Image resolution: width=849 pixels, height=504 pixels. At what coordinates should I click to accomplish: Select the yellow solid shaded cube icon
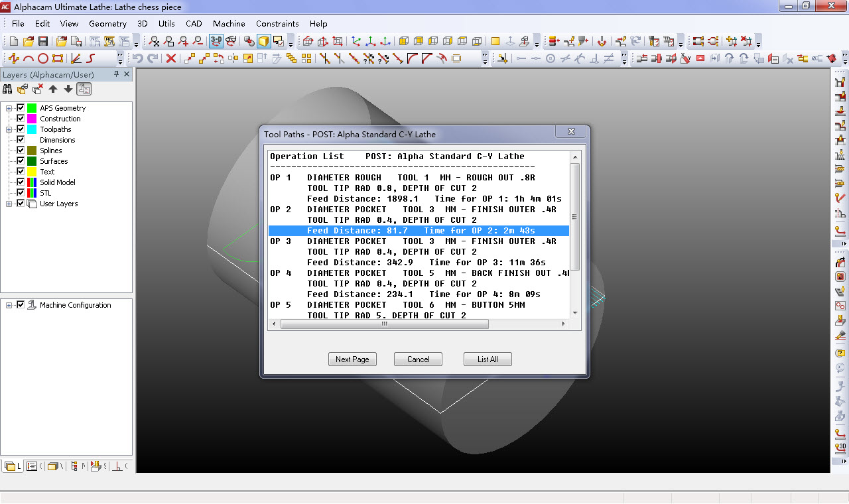[x=264, y=41]
